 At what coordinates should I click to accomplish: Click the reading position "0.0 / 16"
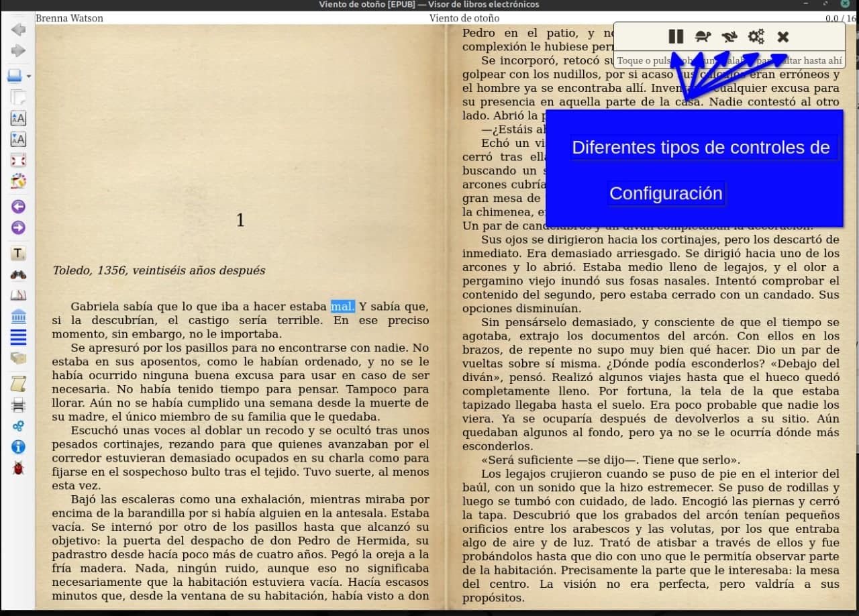coord(841,18)
